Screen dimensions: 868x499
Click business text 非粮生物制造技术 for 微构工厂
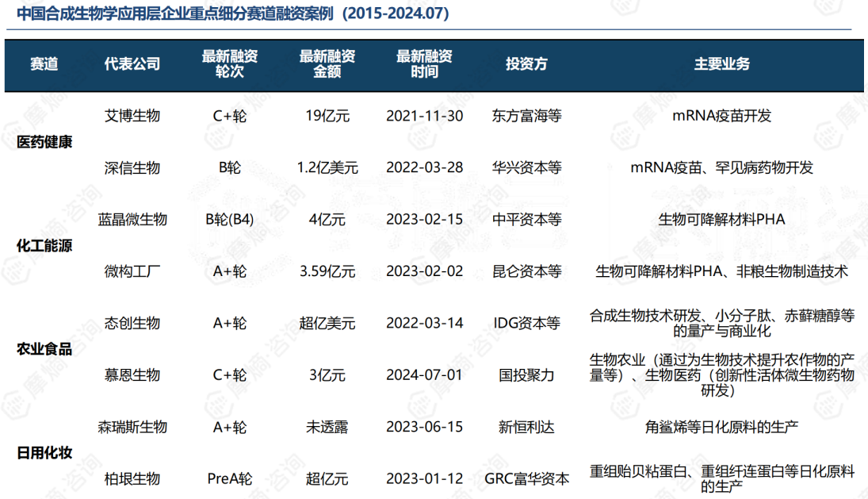point(793,271)
